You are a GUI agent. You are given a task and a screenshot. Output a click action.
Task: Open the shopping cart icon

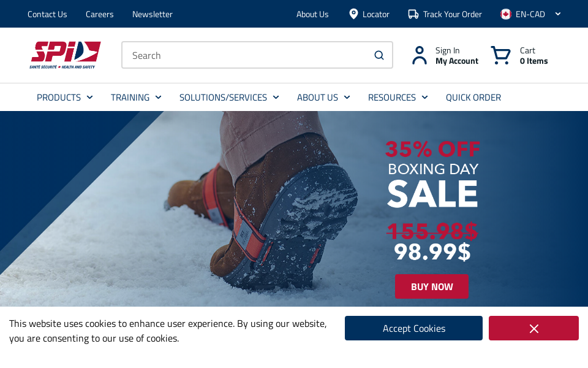[500, 55]
